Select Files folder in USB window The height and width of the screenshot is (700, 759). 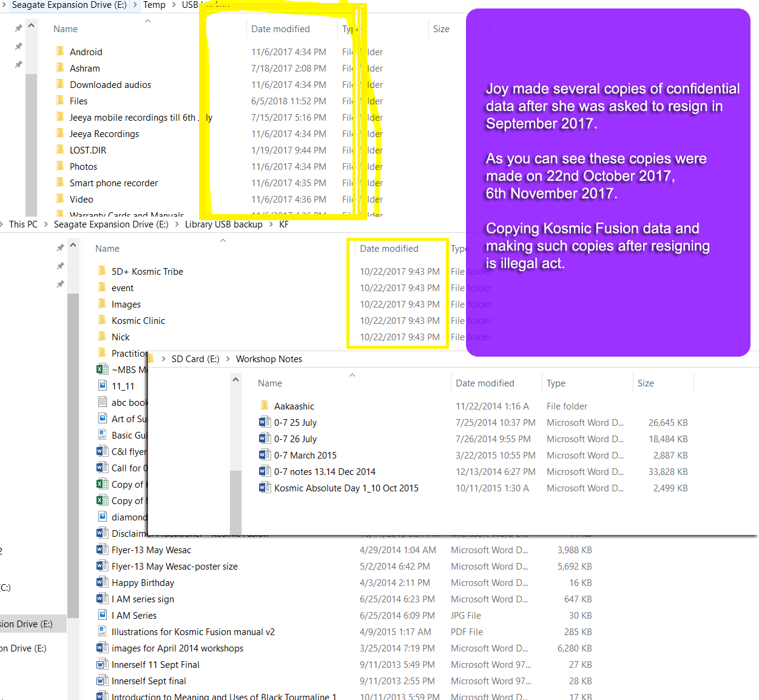(x=78, y=101)
